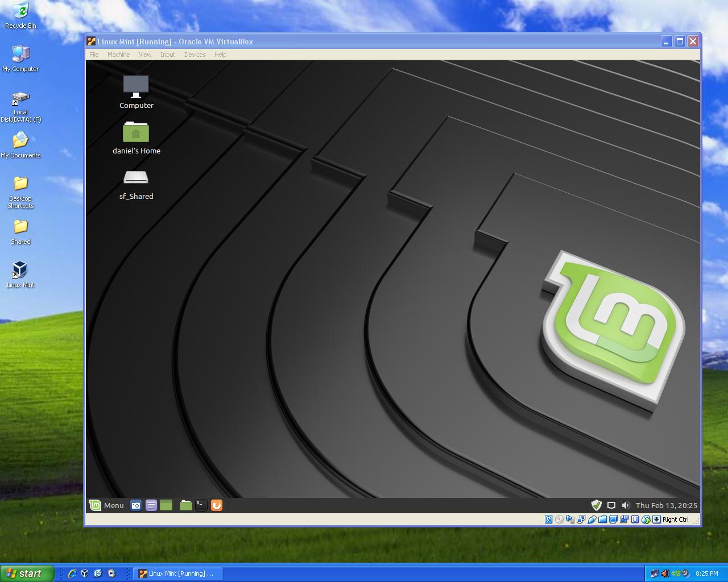Click the recording indicator in status bar
Image resolution: width=728 pixels, height=582 pixels.
pos(624,519)
